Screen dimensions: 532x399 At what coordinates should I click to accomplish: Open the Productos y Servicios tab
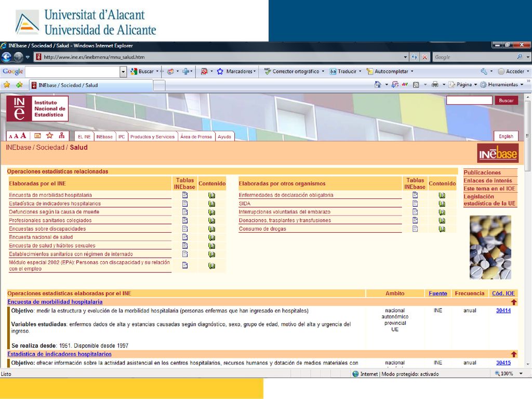coord(152,137)
